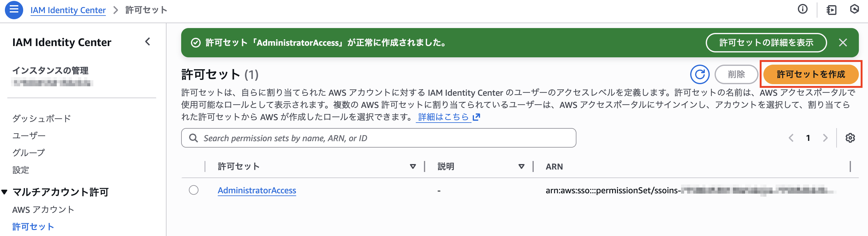Collapse the マルチアカウント許可 section
The width and height of the screenshot is (868, 236).
(x=4, y=192)
